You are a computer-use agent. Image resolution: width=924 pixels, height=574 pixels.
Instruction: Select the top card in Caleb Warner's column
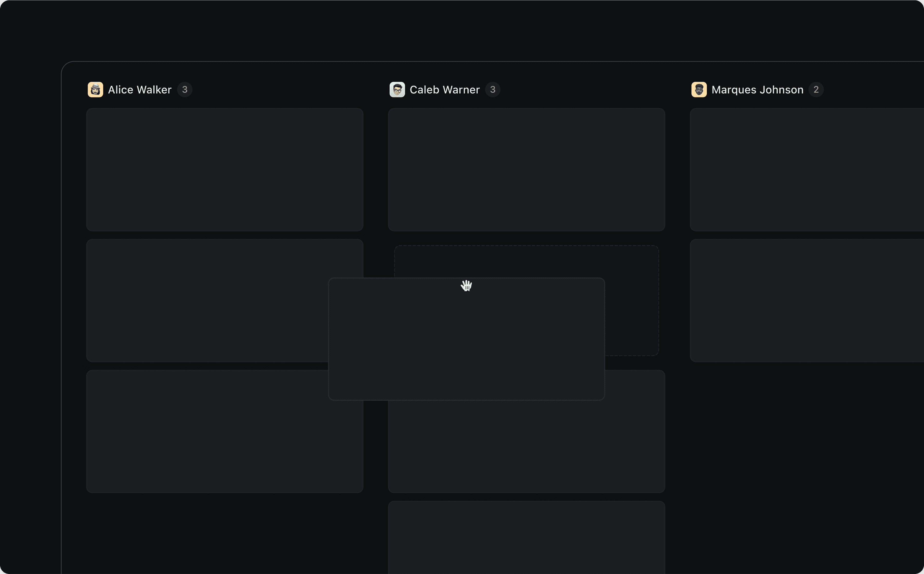(526, 169)
